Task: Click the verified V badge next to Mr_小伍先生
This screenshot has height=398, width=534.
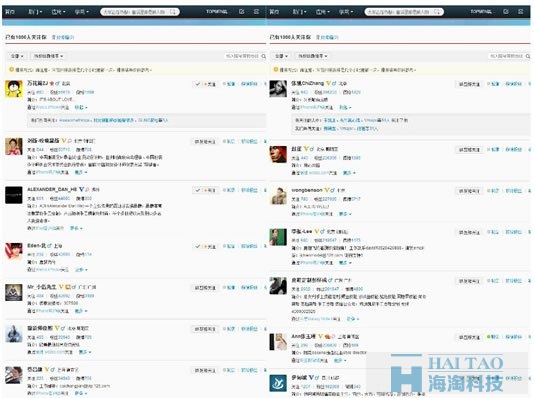Action: point(61,287)
